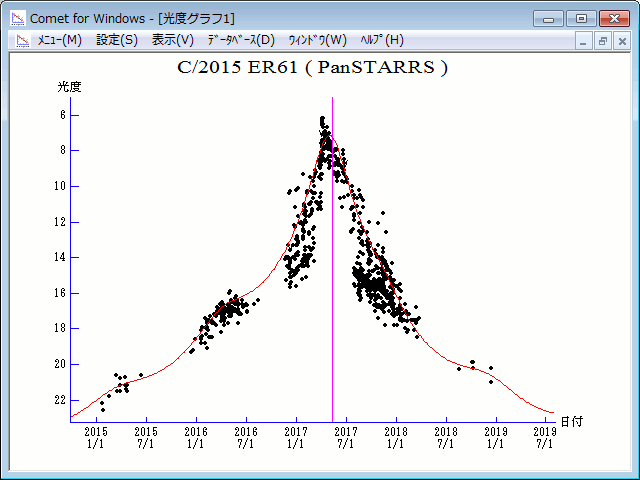640x480 pixels.
Task: Click the 2017 7/1 date label
Action: point(346,438)
